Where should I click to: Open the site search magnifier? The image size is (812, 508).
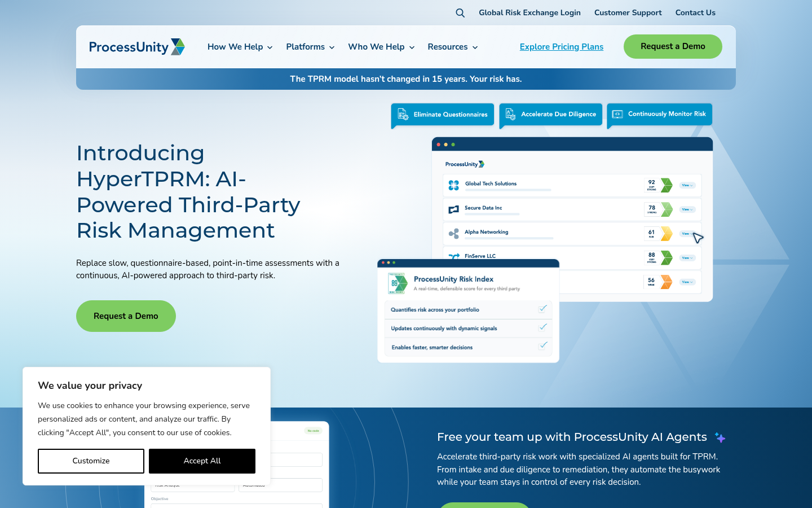(460, 13)
